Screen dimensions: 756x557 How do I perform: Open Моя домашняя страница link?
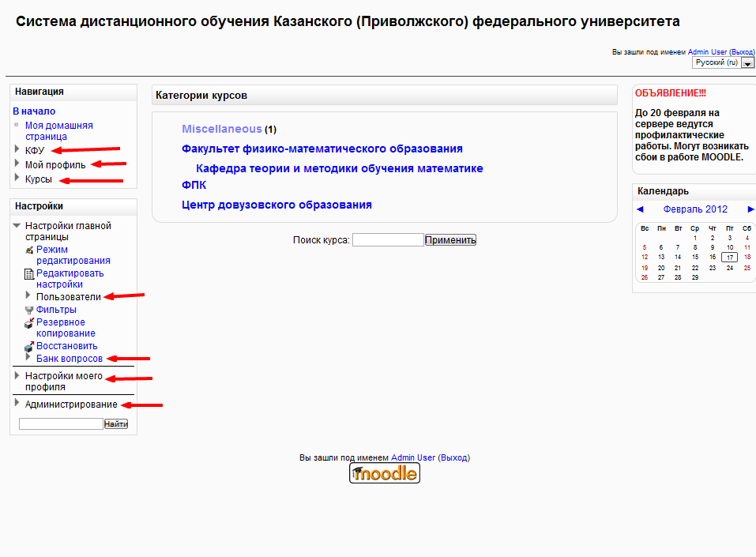coord(58,131)
